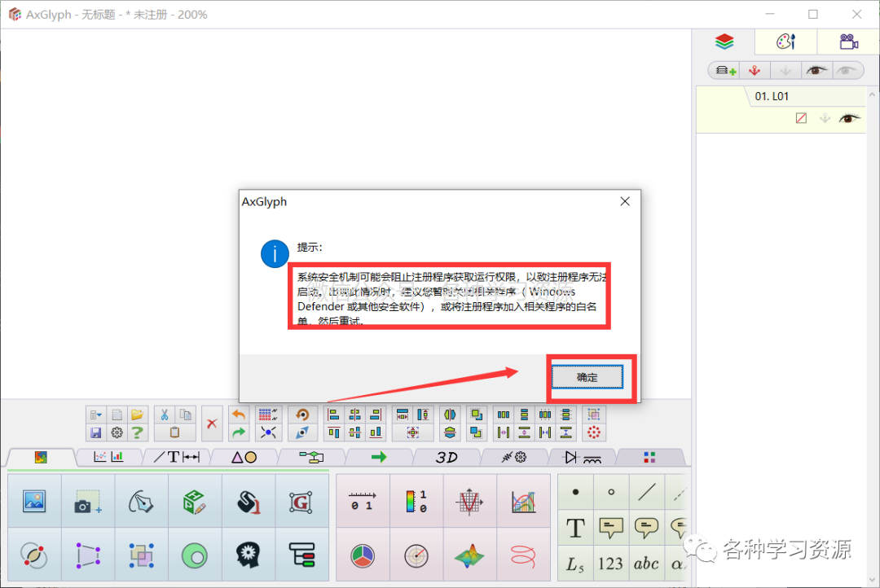Toggle visibility of layer L01
The height and width of the screenshot is (588, 880).
point(849,118)
